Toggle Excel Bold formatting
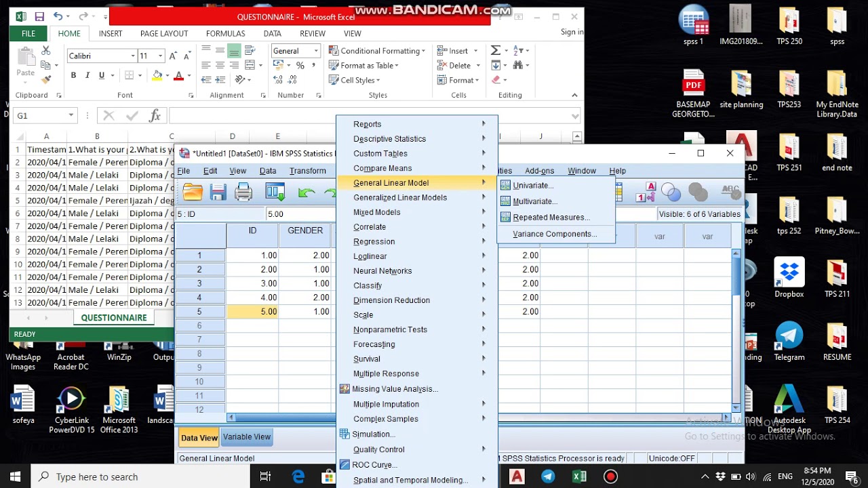868x488 pixels. (x=73, y=75)
